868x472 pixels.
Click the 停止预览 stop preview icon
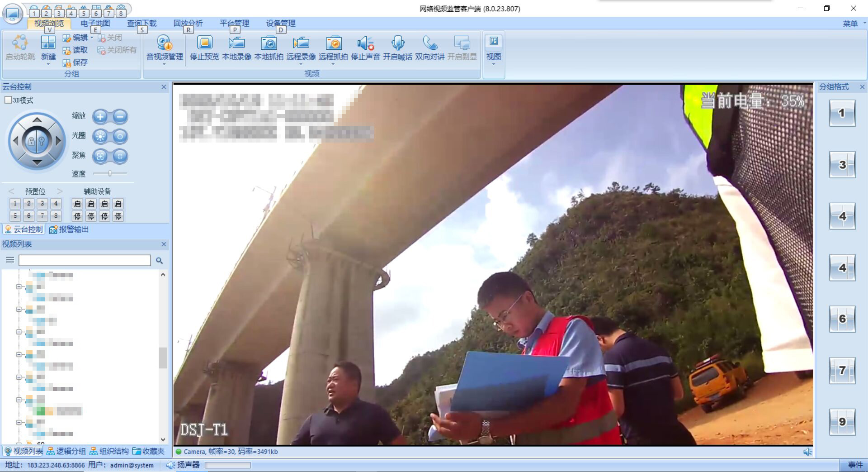(204, 43)
